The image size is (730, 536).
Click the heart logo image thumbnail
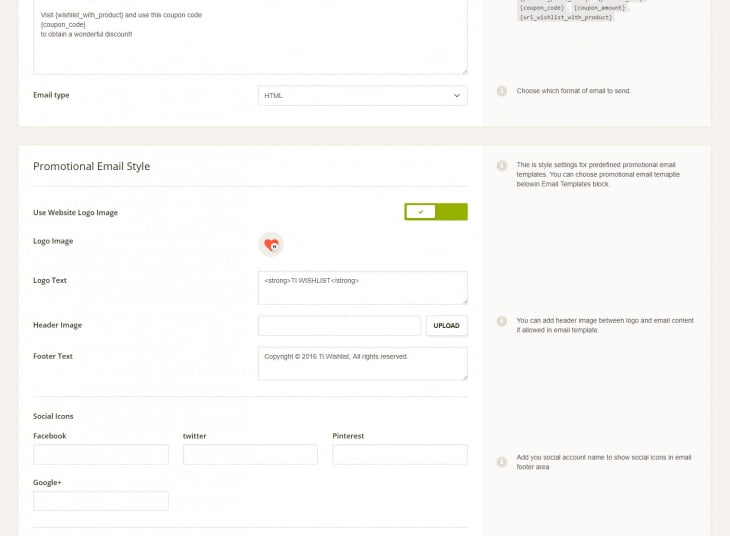tap(271, 244)
